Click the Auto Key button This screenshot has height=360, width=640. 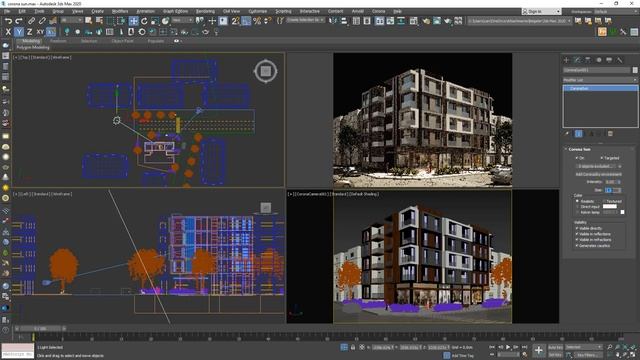pyautogui.click(x=555, y=347)
